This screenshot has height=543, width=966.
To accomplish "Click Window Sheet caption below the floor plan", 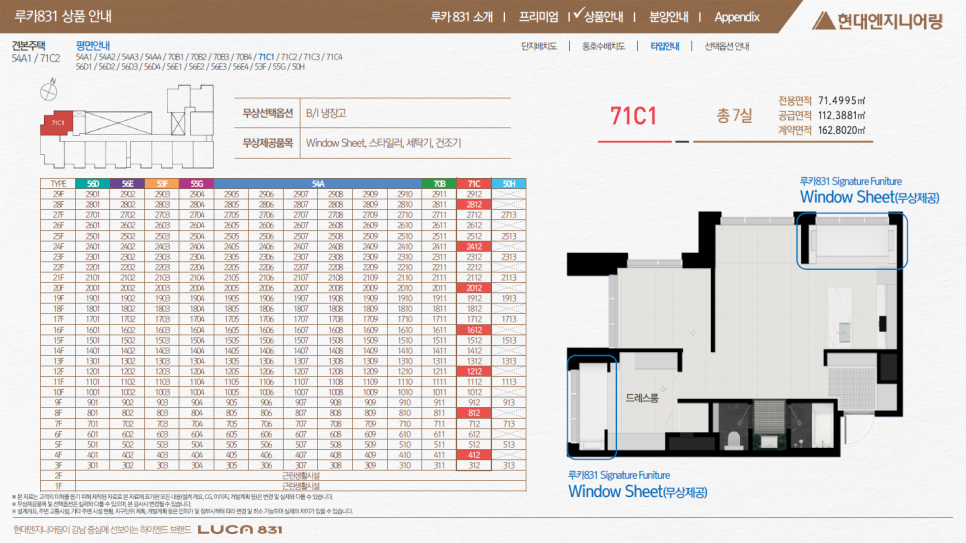I will point(638,491).
